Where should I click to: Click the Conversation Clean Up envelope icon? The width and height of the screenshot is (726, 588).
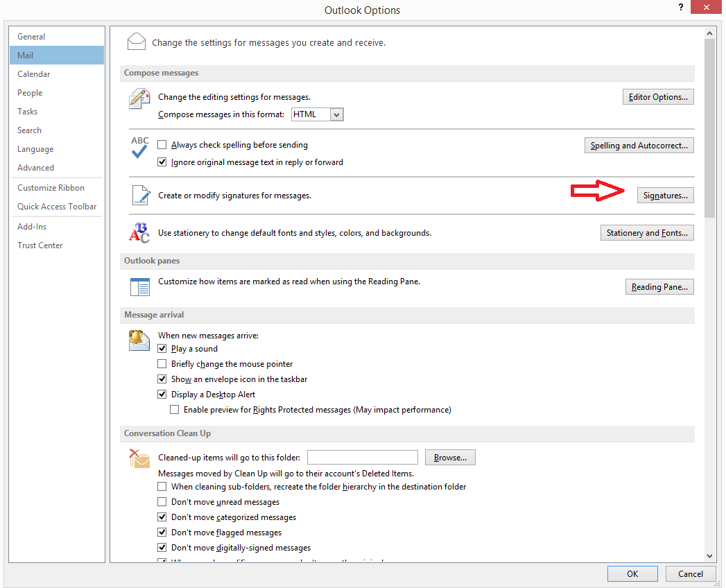[x=139, y=458]
